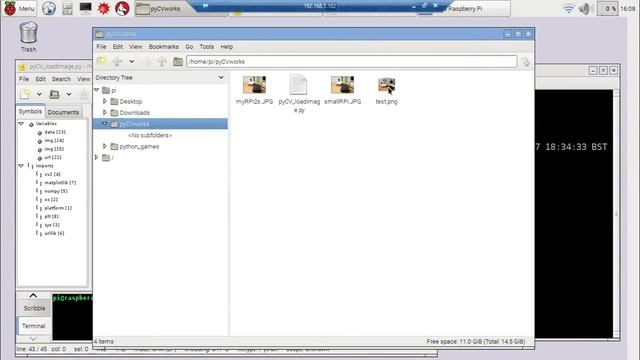Jump to the cv2 import symbol
640x360 pixels.
pos(52,174)
